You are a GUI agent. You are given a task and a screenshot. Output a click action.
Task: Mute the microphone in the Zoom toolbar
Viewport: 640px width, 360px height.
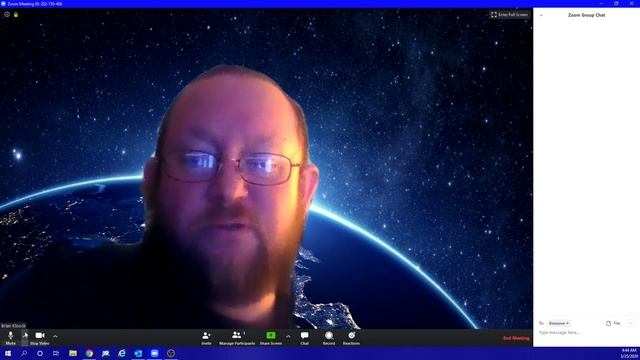click(11, 338)
